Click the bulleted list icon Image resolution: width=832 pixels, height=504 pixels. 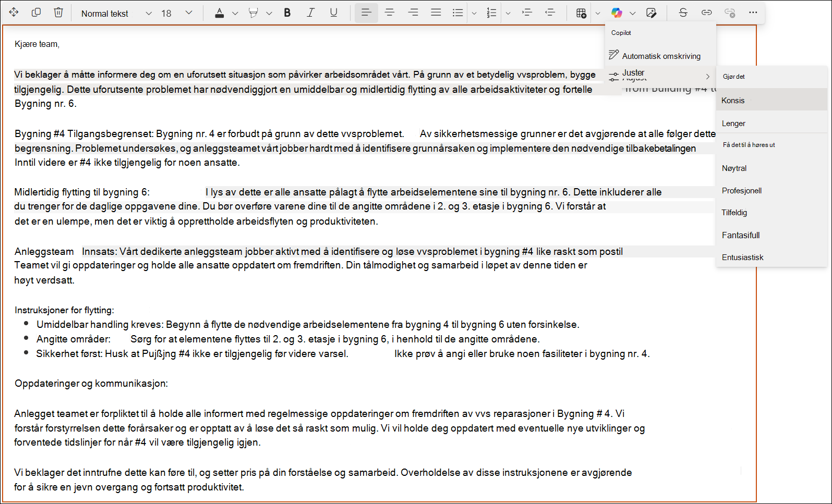coord(458,13)
